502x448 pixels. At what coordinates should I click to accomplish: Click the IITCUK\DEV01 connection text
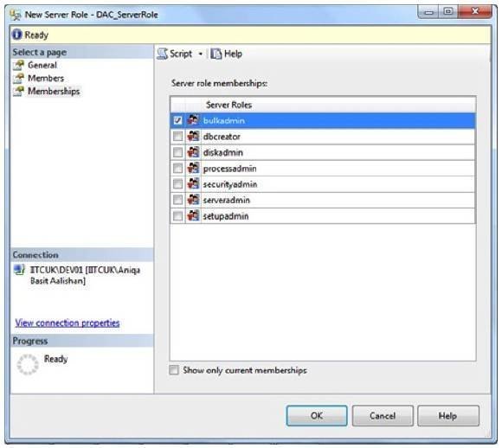click(x=85, y=275)
